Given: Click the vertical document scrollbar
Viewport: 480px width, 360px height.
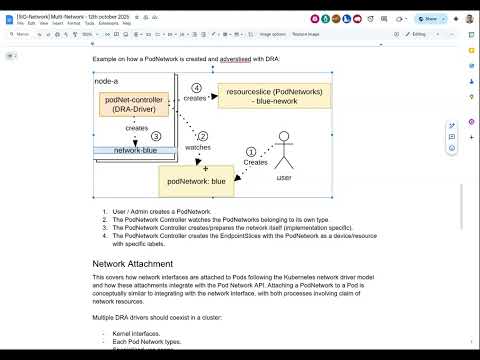Looking at the screenshot, I should (462, 207).
